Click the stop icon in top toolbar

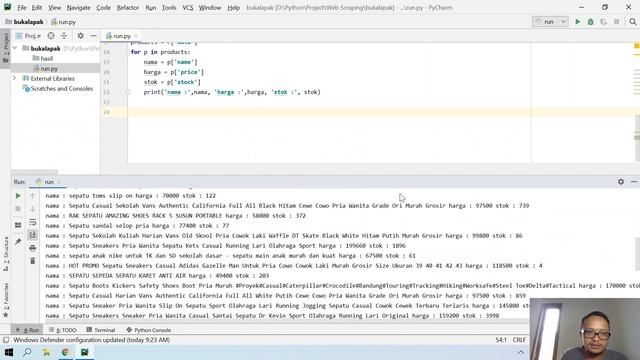pyautogui.click(x=617, y=22)
